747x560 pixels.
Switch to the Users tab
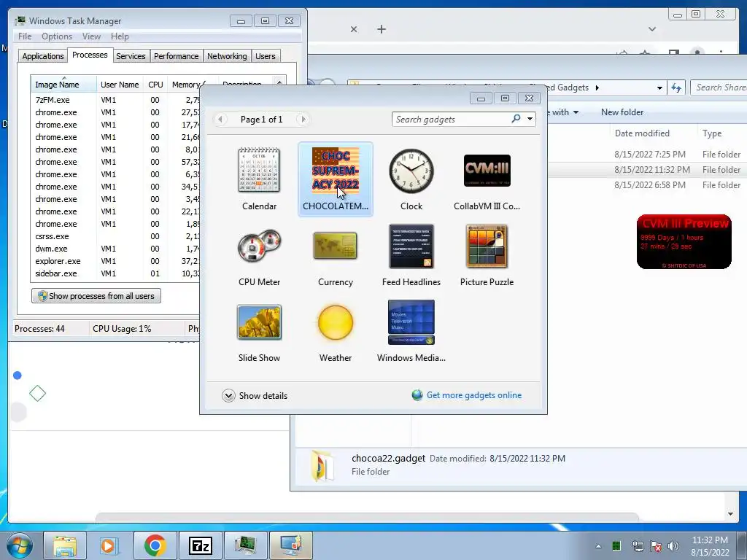pyautogui.click(x=265, y=56)
